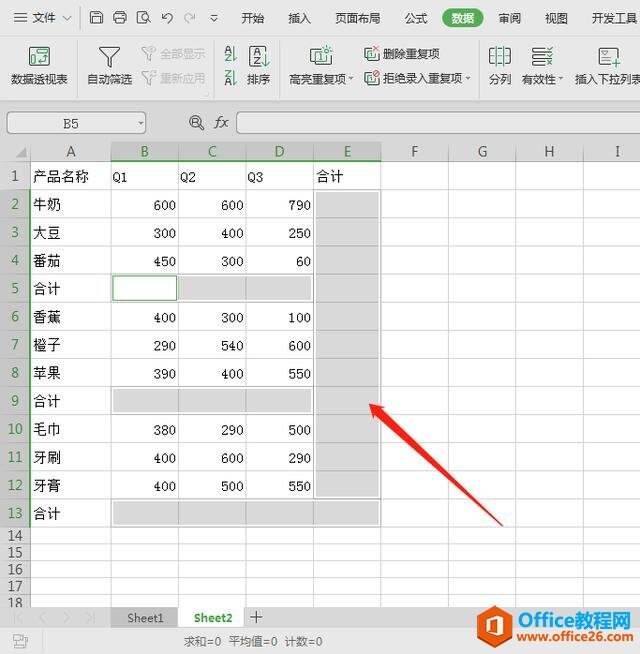Open the 分列 text to columns tool
This screenshot has width=640, height=654.
(x=500, y=66)
